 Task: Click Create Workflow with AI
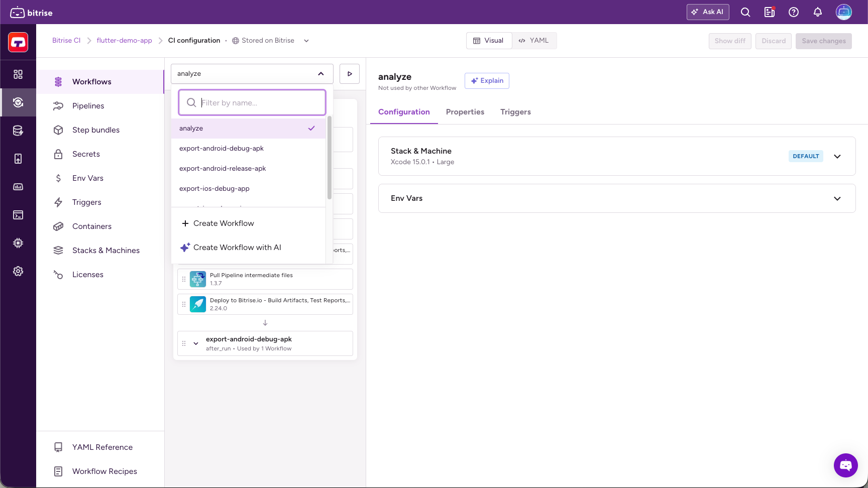(x=249, y=248)
